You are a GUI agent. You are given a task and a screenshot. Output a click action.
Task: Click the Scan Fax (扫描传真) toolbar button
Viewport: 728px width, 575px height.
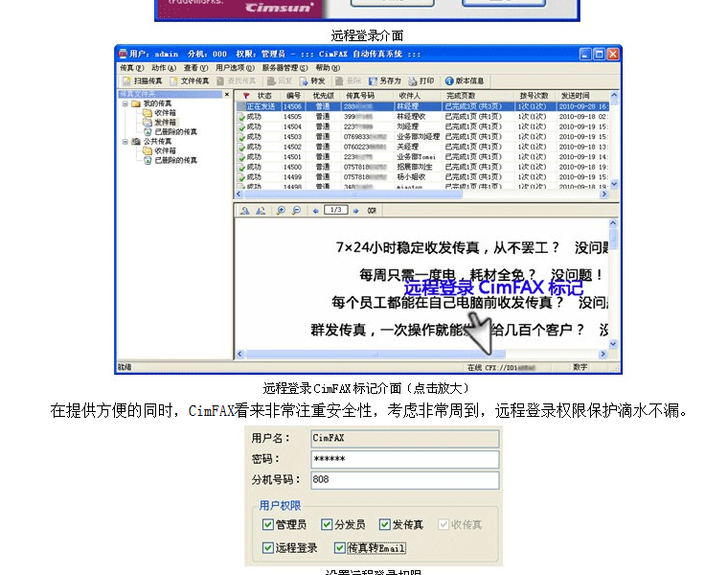[143, 81]
